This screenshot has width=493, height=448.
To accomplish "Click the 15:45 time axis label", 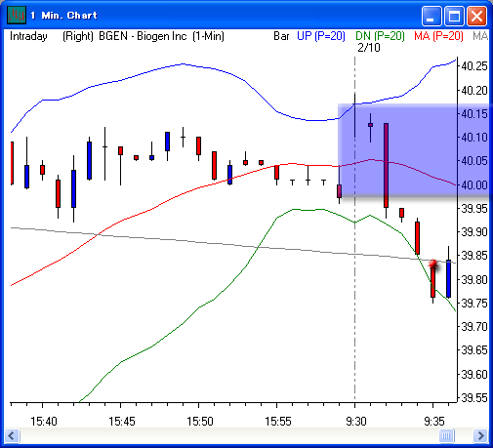I will pos(122,422).
